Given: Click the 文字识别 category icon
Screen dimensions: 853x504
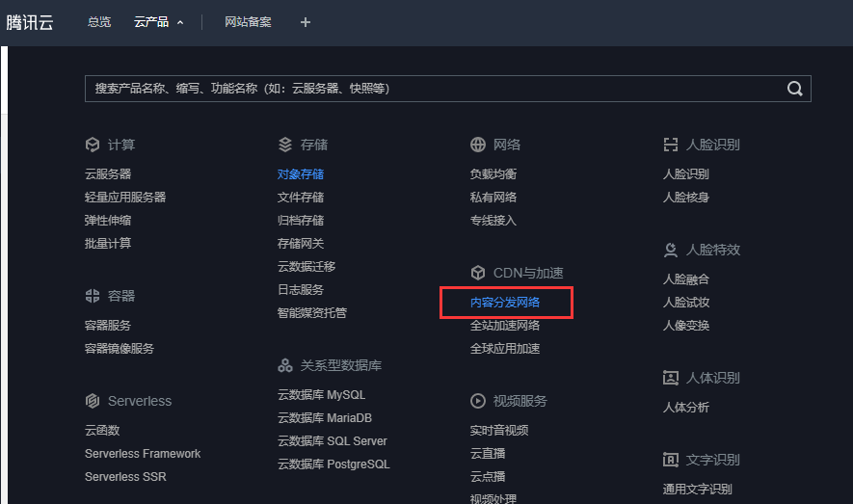Looking at the screenshot, I should tap(671, 460).
